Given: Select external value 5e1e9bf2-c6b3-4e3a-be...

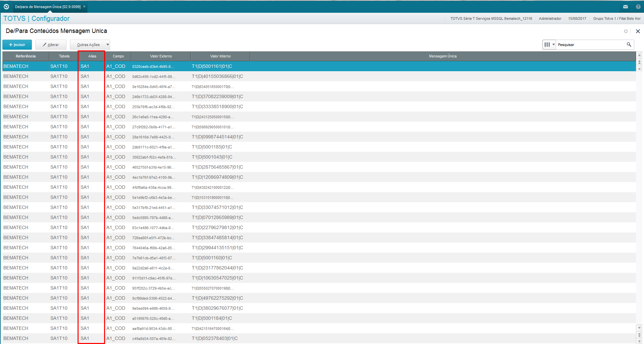Looking at the screenshot, I should point(153,198).
